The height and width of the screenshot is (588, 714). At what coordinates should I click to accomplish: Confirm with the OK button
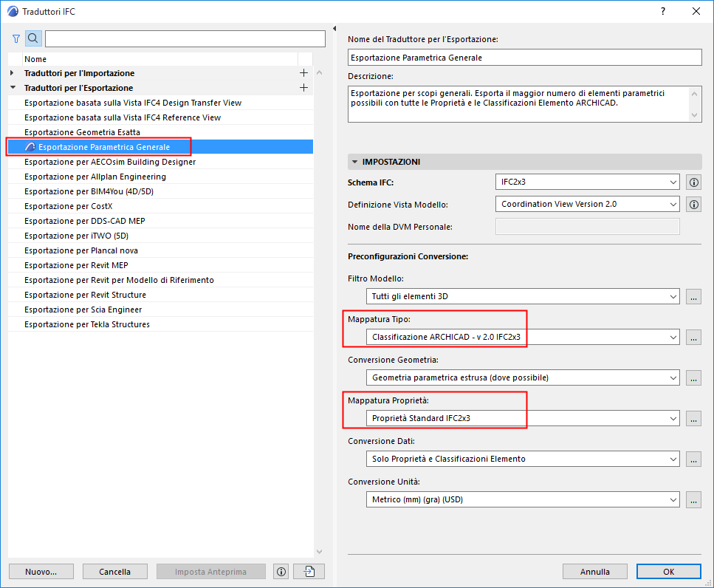tap(668, 572)
